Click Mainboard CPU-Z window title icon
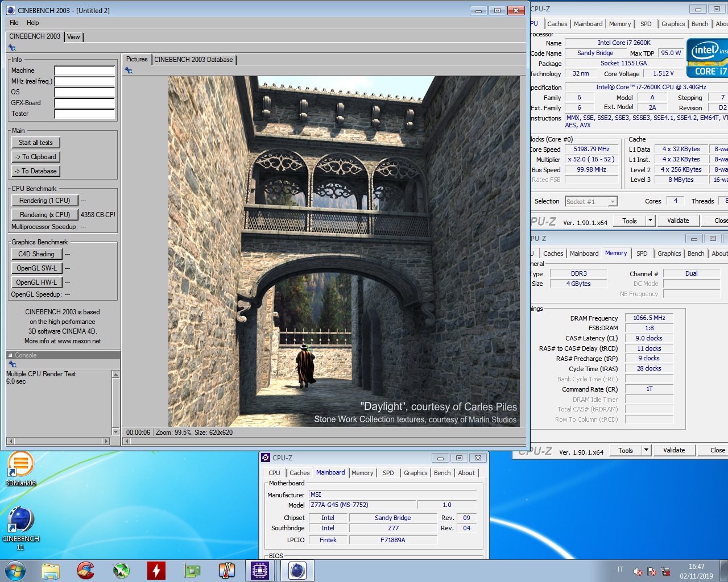The width and height of the screenshot is (728, 582). point(266,458)
